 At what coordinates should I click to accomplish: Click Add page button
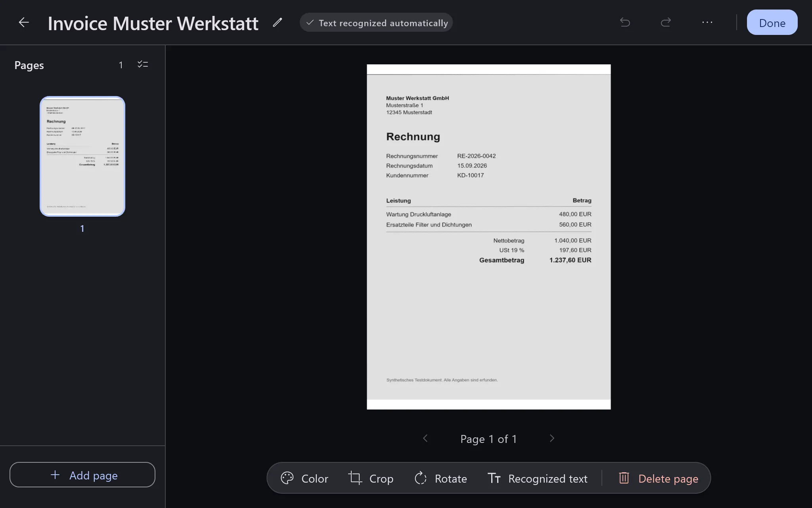click(82, 475)
